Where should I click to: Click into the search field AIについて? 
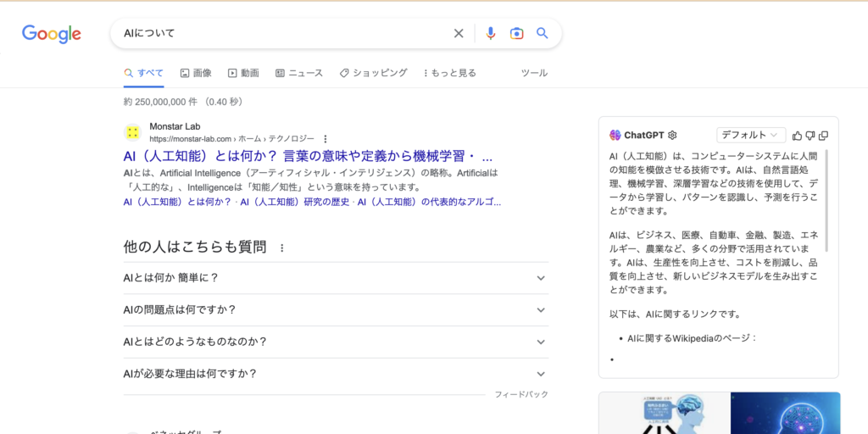tap(282, 33)
